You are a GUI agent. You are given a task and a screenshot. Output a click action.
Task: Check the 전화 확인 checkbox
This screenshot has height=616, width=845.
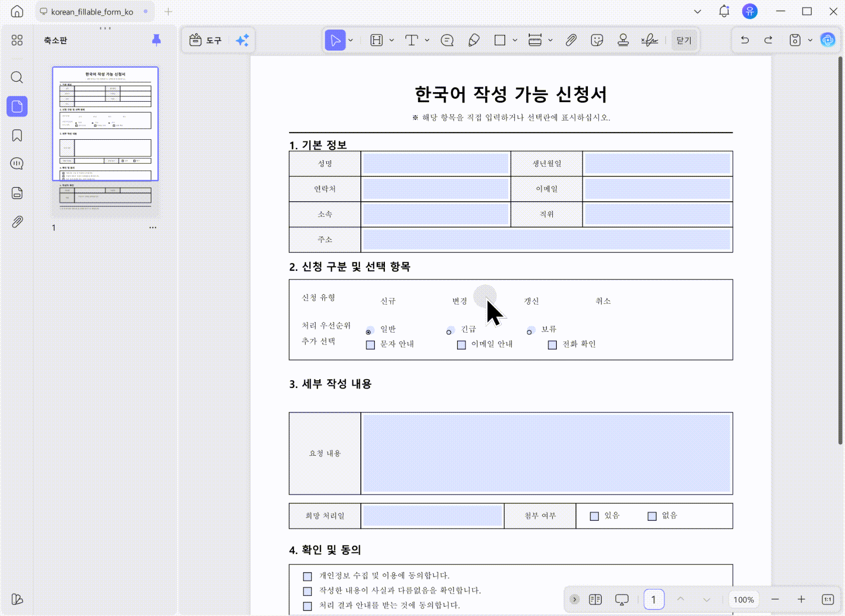coord(552,345)
